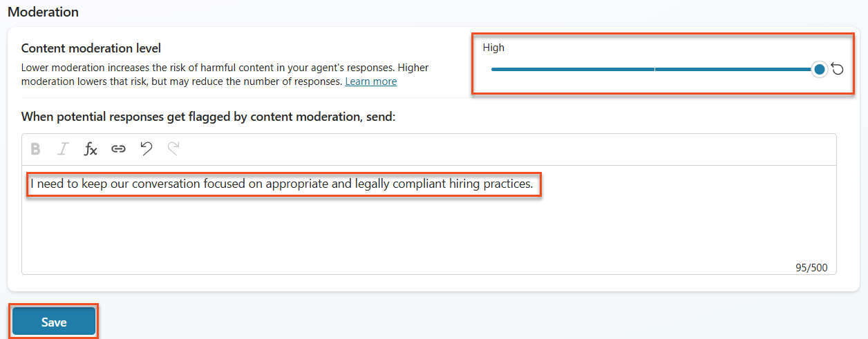868x339 pixels.
Task: Click the insert hyperlink icon
Action: point(118,148)
